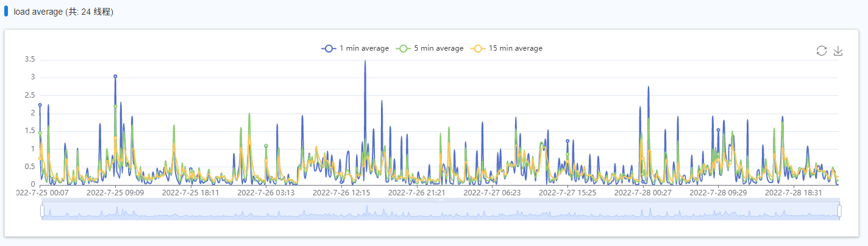Click the blue peak marker at 3 near 09:09
This screenshot has height=246, width=868.
click(115, 76)
